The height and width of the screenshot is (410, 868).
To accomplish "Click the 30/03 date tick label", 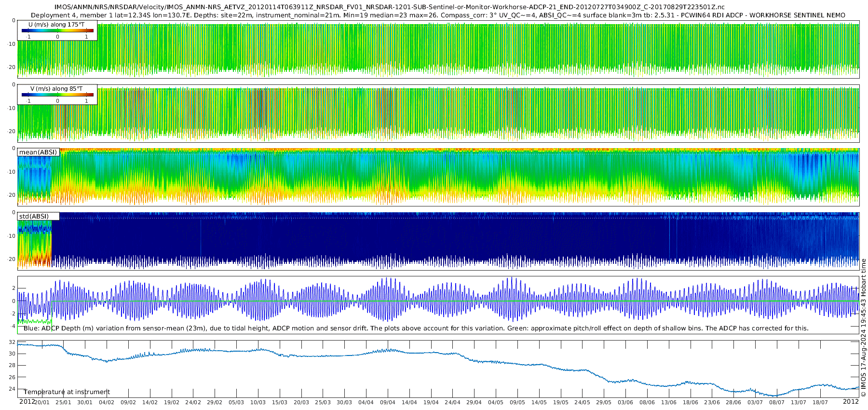I will pos(344,402).
